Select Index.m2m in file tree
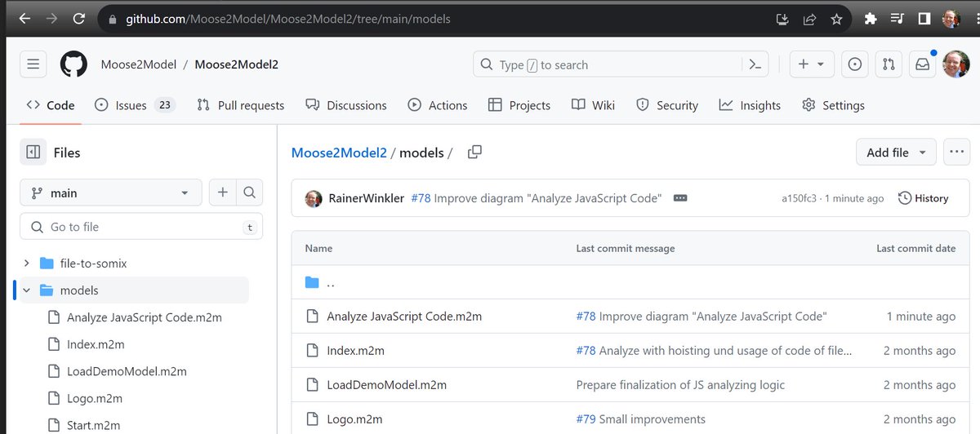980x434 pixels. pos(96,344)
